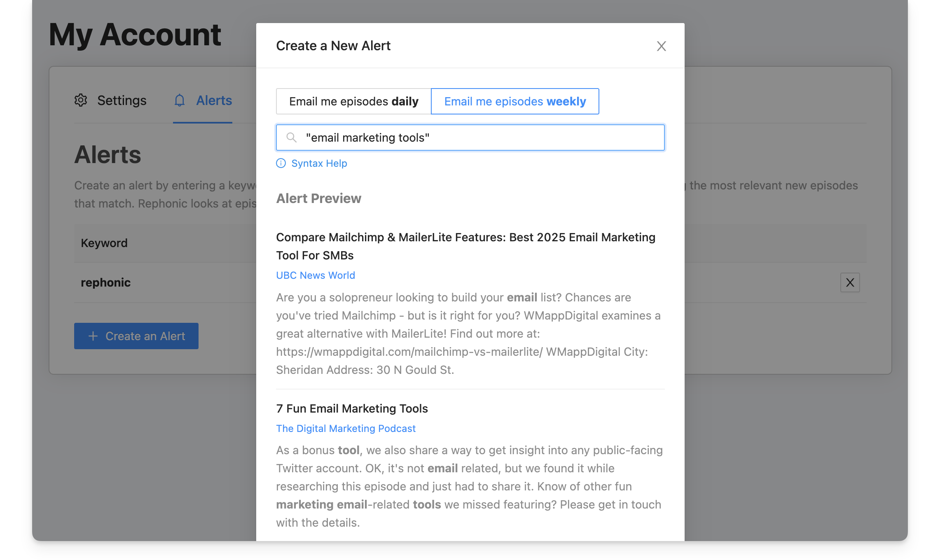Screen dimensions: 940x560
Task: Select the rephonic keyword row
Action: click(105, 282)
